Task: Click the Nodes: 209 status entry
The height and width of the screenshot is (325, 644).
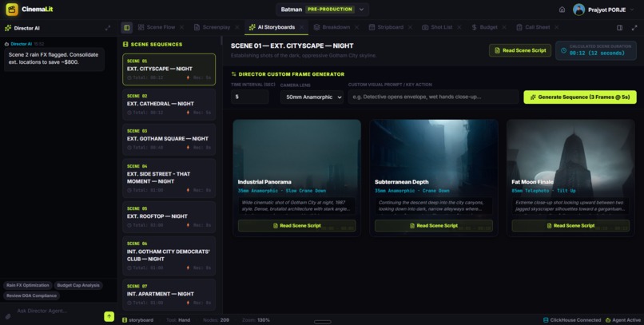Action: pyautogui.click(x=217, y=320)
